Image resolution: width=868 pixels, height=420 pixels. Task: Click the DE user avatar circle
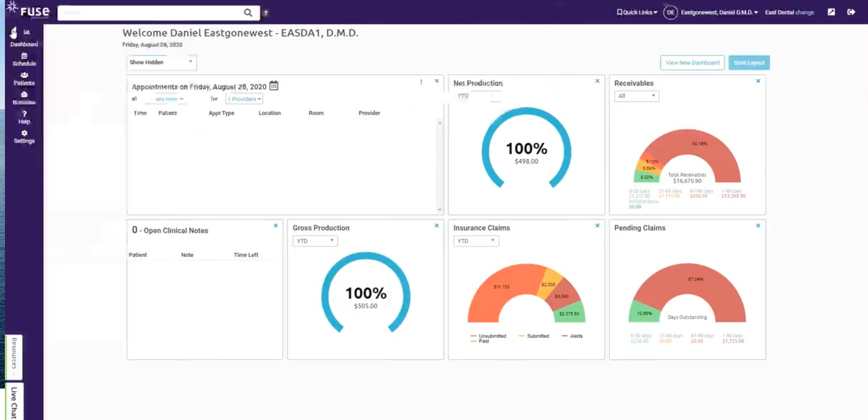coord(670,13)
